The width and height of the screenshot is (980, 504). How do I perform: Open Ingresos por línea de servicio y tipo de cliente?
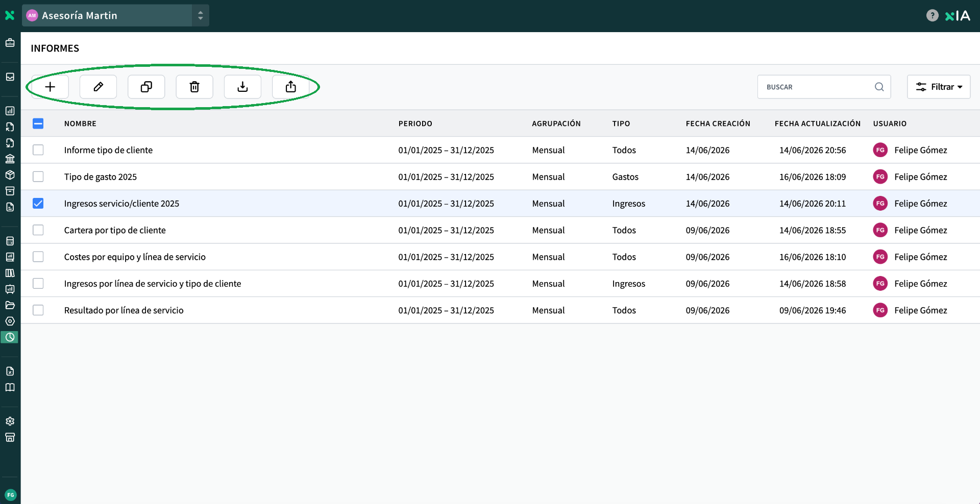pos(153,283)
